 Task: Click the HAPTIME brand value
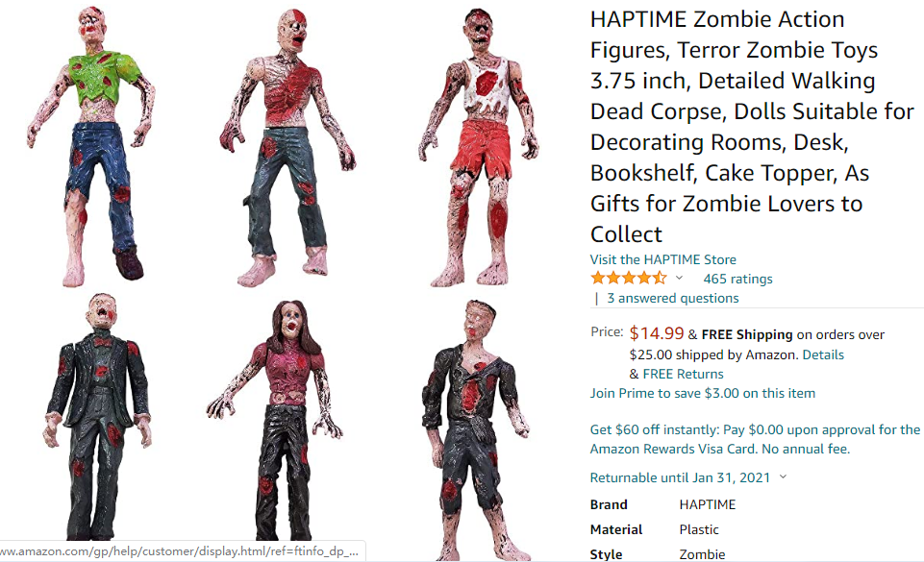click(707, 505)
